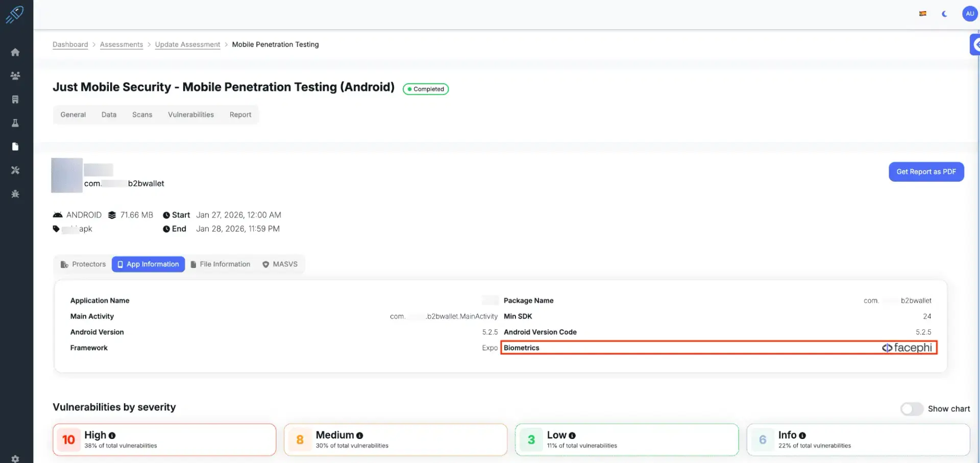Click the tag icon beside the apk name
The width and height of the screenshot is (980, 463).
(x=56, y=229)
